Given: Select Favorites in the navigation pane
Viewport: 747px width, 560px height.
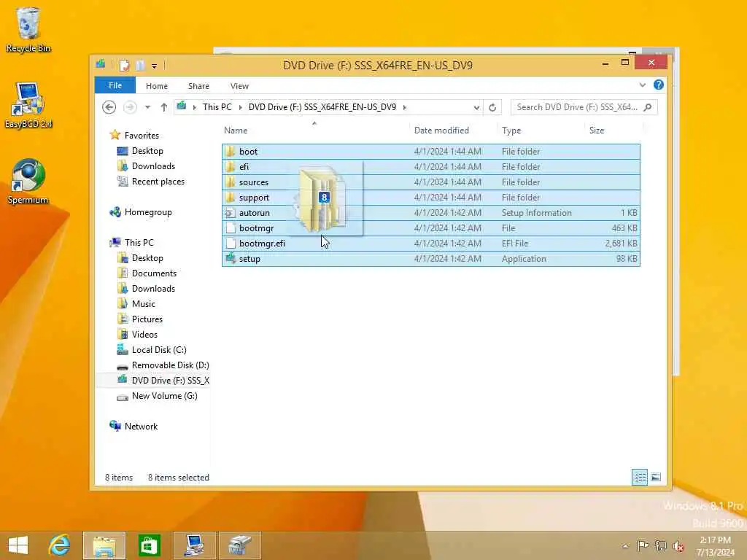Looking at the screenshot, I should (x=135, y=135).
